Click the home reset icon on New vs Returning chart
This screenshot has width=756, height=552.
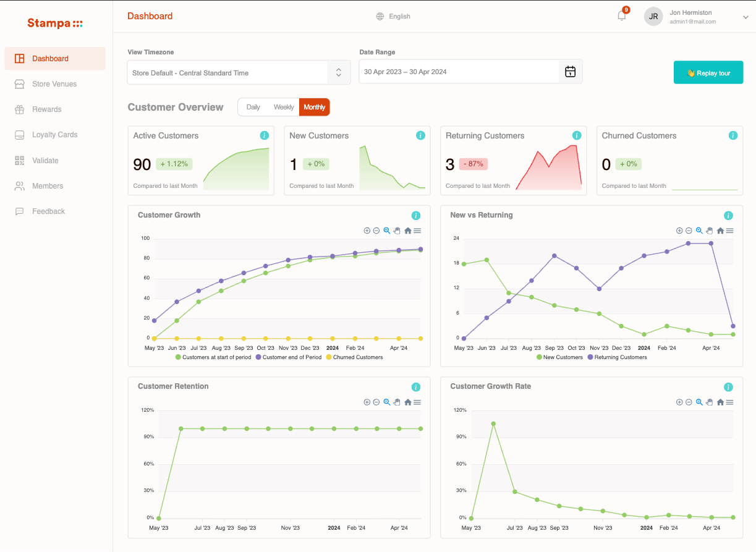(x=720, y=231)
